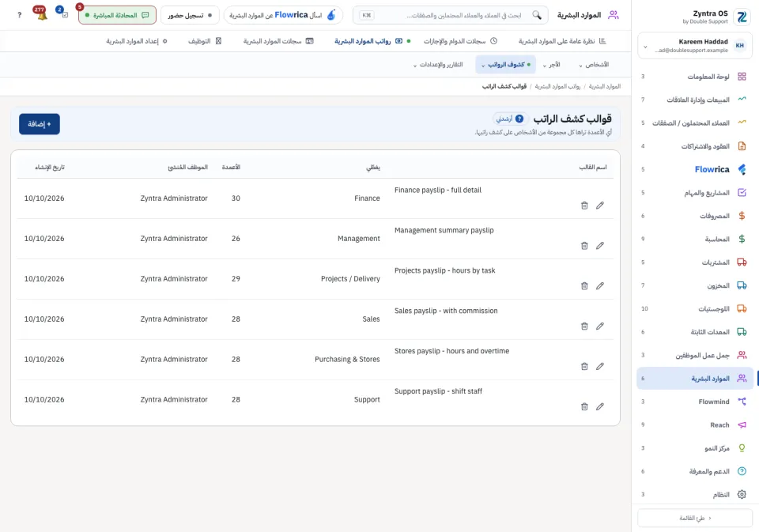
Task: Switch to سجلات الدوام والإجازات tab
Action: click(x=460, y=41)
